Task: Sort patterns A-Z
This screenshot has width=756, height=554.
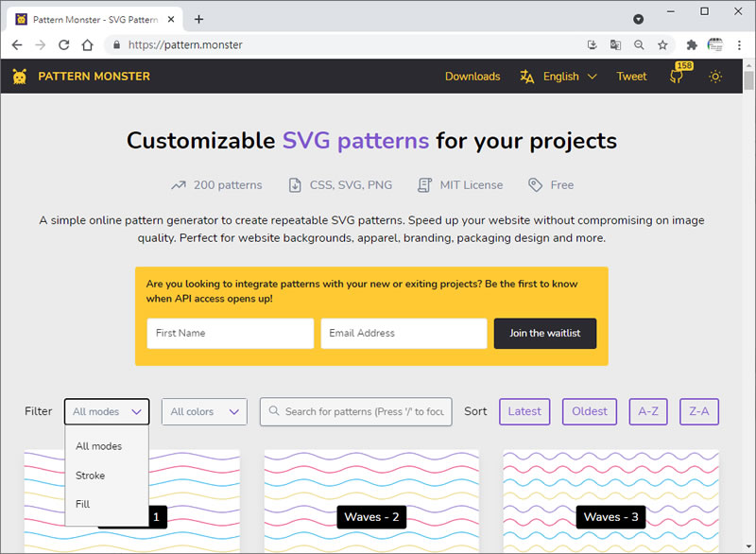Action: [648, 411]
